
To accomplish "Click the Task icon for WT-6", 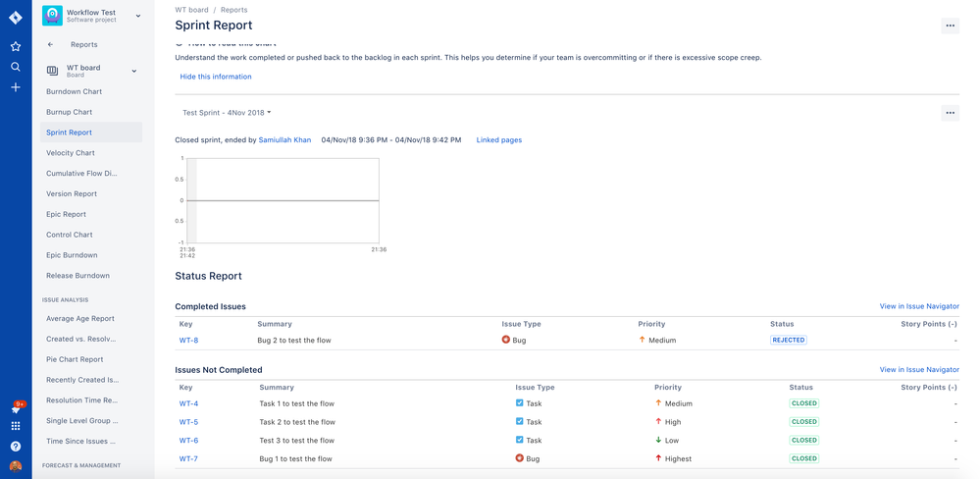I will 519,440.
